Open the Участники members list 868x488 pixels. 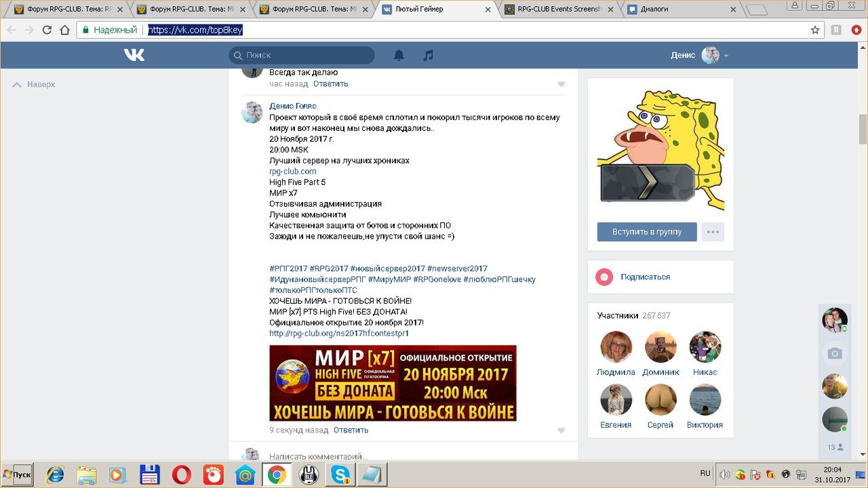633,316
